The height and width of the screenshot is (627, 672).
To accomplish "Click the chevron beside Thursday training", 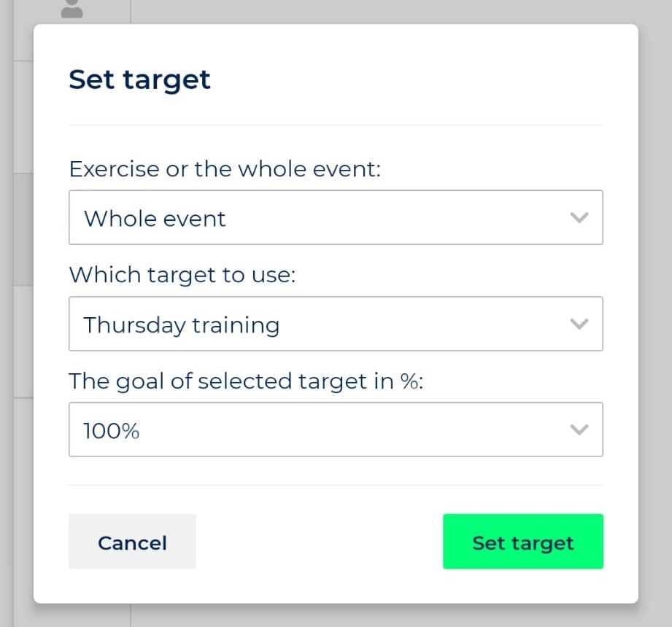I will coord(579,324).
